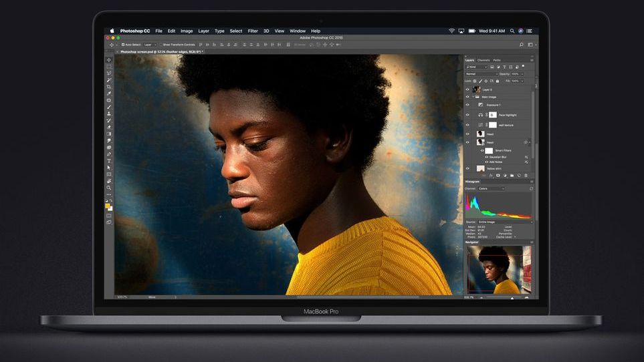Open the Image menu
The height and width of the screenshot is (362, 644).
[x=187, y=31]
